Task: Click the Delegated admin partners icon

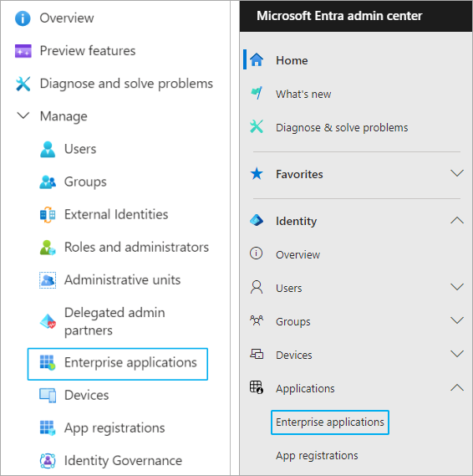Action: pyautogui.click(x=48, y=321)
